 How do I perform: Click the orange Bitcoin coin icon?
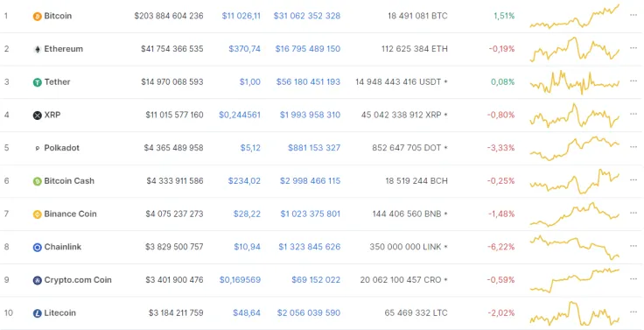pyautogui.click(x=38, y=17)
